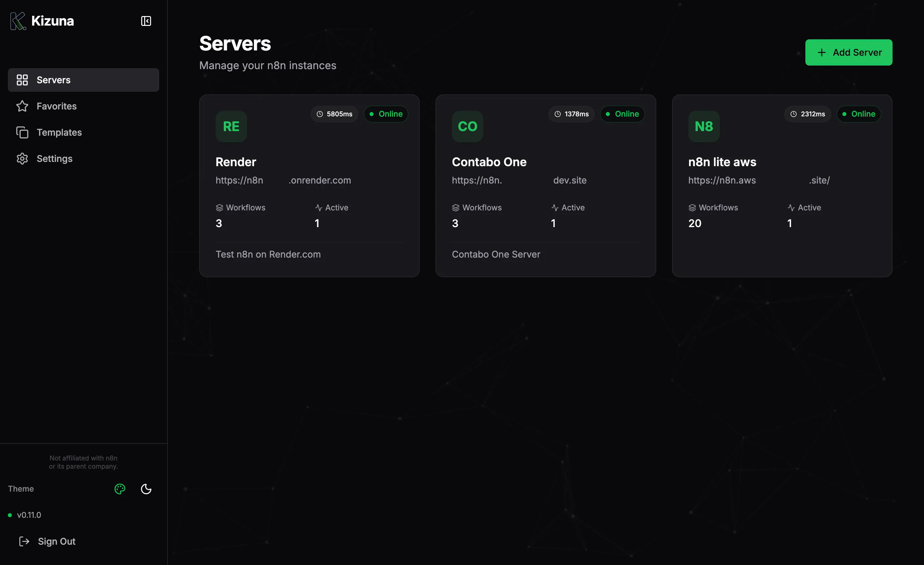The height and width of the screenshot is (565, 924).
Task: Select the Servers grid icon in sidebar
Action: click(x=23, y=80)
